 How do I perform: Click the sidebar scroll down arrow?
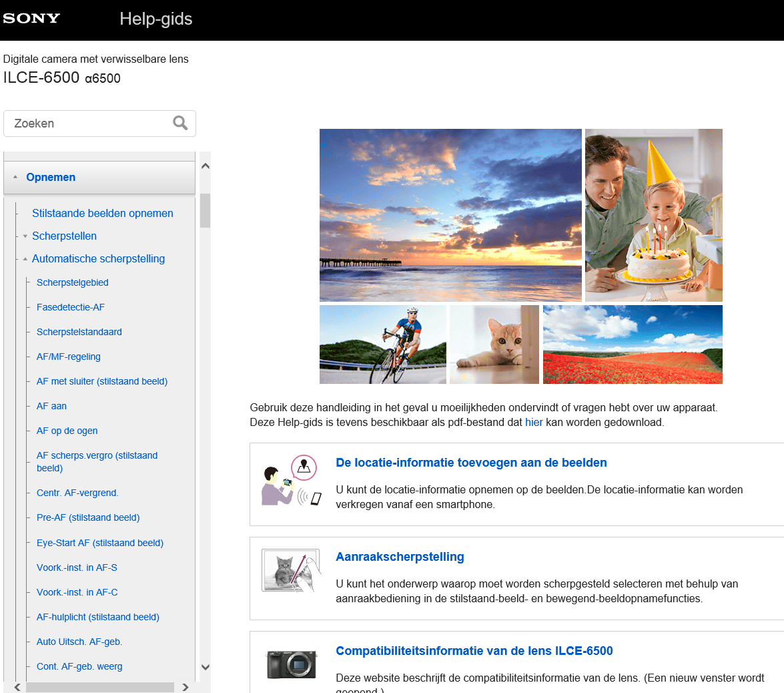coord(206,667)
